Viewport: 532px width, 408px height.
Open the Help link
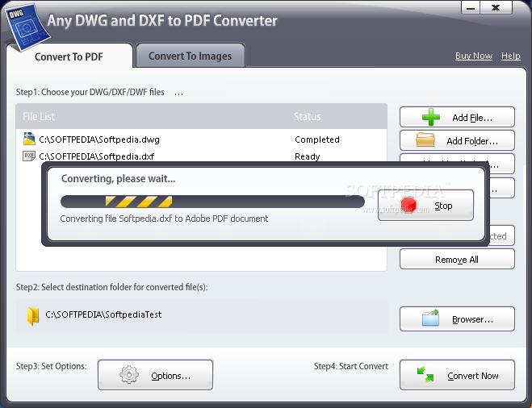coord(511,56)
